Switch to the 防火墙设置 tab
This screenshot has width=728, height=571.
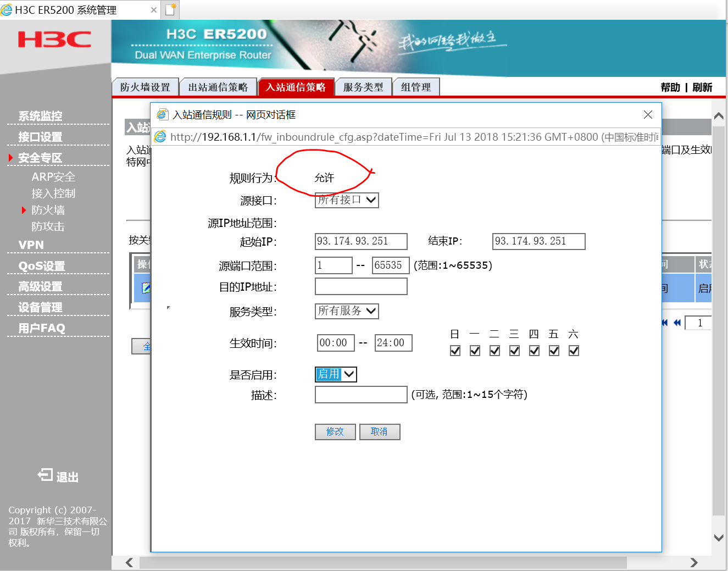[x=145, y=87]
